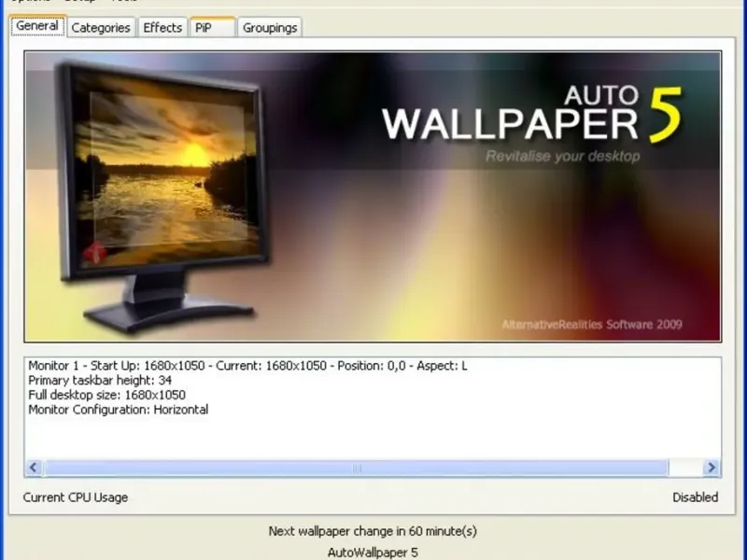Click the monitor illustration in the banner
This screenshot has width=747, height=560.
163,195
